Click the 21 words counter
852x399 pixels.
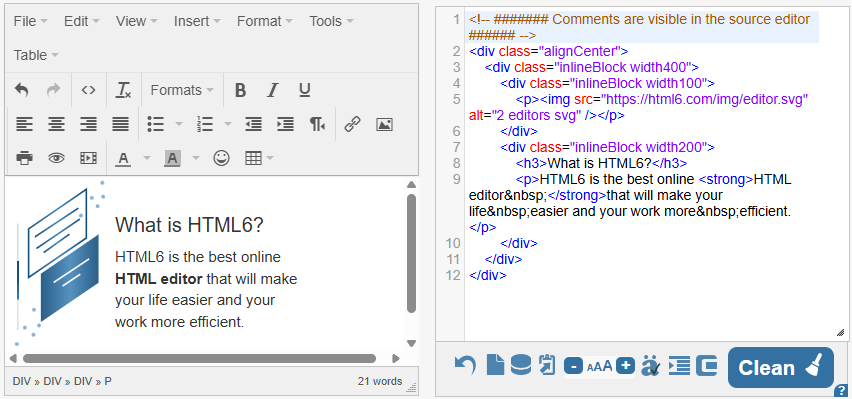pos(380,382)
